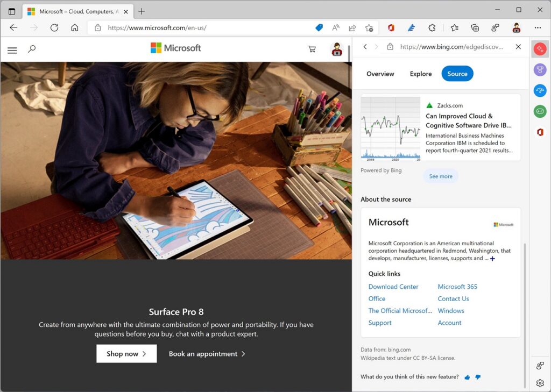This screenshot has width=551, height=392.
Task: Give thumbs down feedback on new feature
Action: point(478,377)
